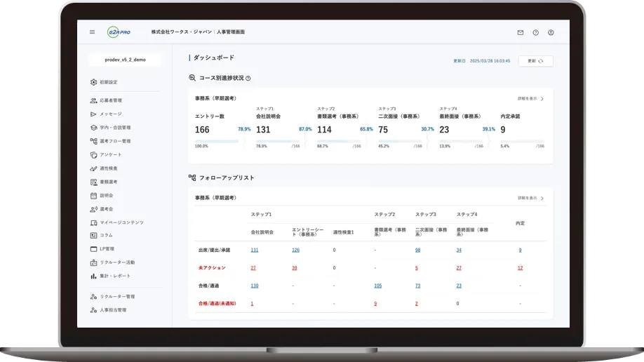Click the help icon beside コース別進捗状況

[x=248, y=79]
